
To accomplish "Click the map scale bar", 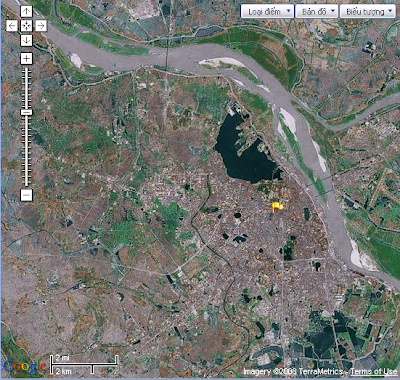I will tap(84, 364).
